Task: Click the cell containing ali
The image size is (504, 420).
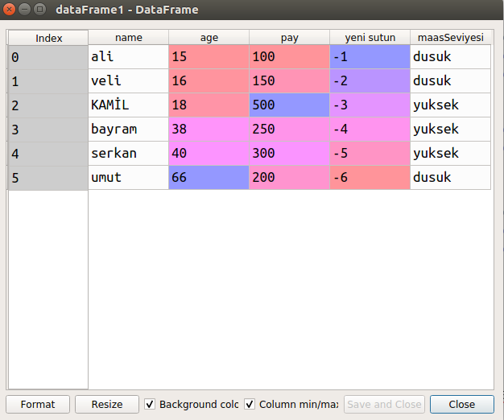Action: [129, 57]
